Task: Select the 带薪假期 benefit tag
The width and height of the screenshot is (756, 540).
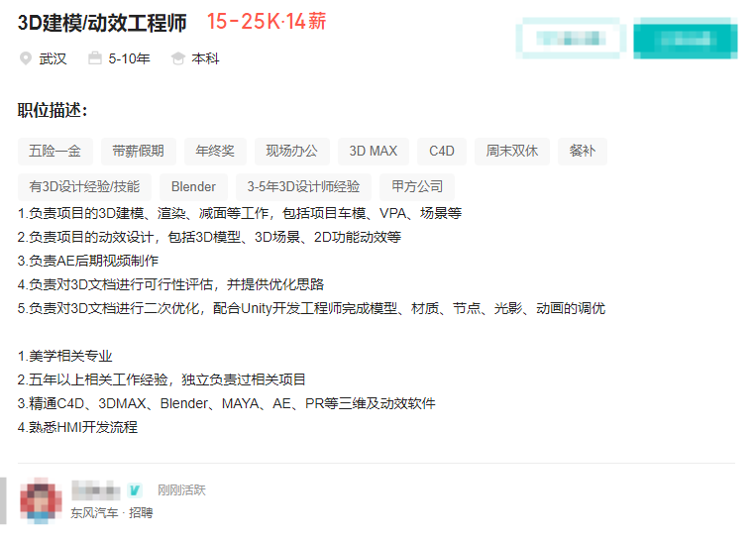Action: (139, 151)
